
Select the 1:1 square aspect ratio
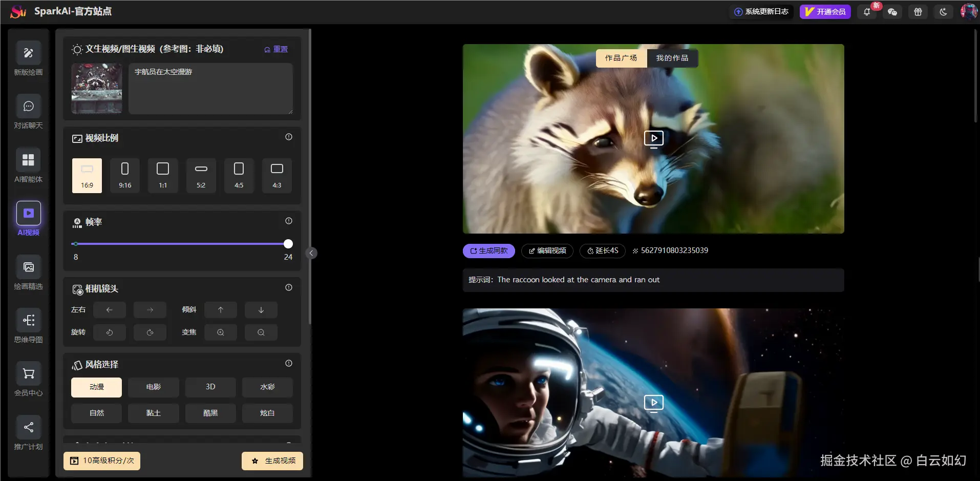[163, 175]
